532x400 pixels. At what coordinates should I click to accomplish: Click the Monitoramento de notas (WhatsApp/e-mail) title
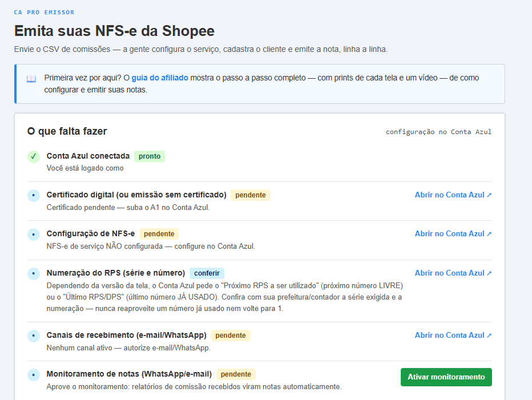(x=129, y=374)
